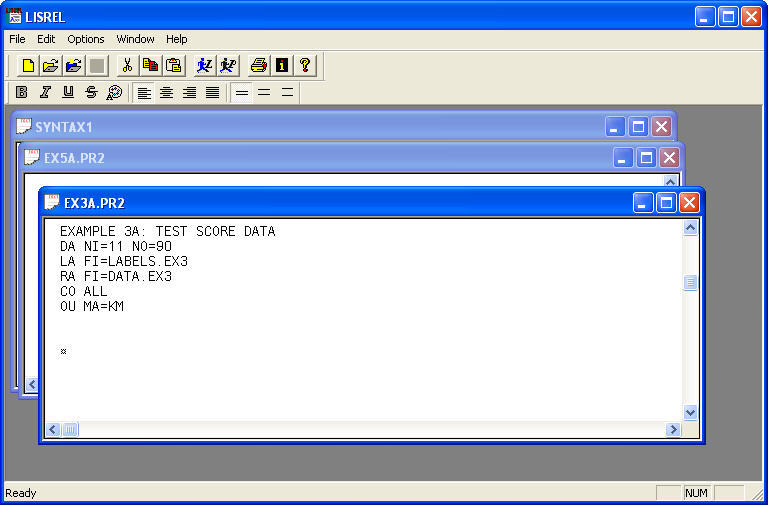Toggle strikethrough formatting
Image resolution: width=768 pixels, height=505 pixels.
[91, 92]
